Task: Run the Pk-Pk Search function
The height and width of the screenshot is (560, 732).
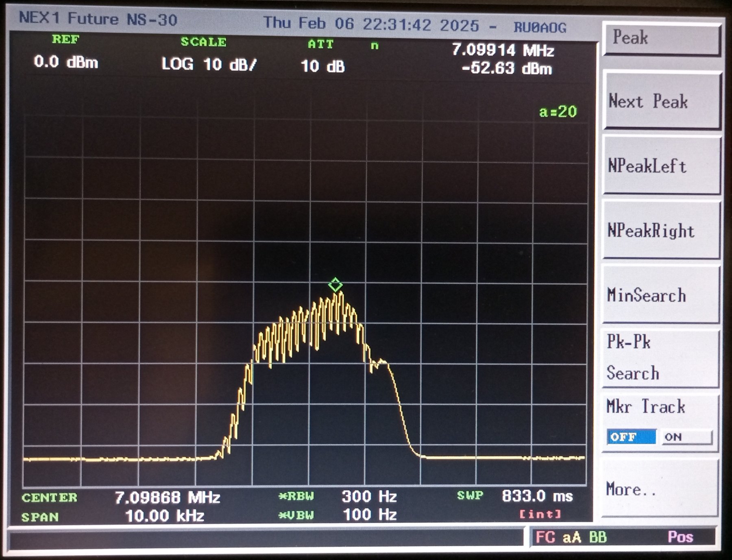Action: pyautogui.click(x=661, y=358)
